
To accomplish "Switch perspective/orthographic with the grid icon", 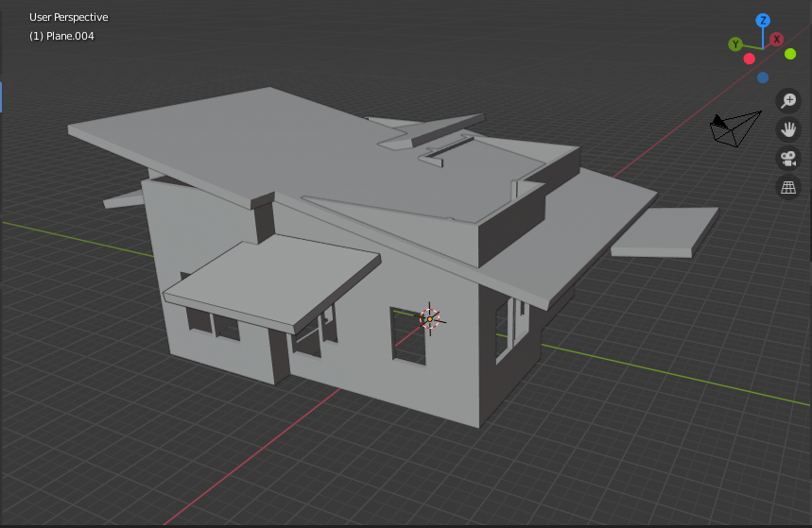I will coord(788,187).
